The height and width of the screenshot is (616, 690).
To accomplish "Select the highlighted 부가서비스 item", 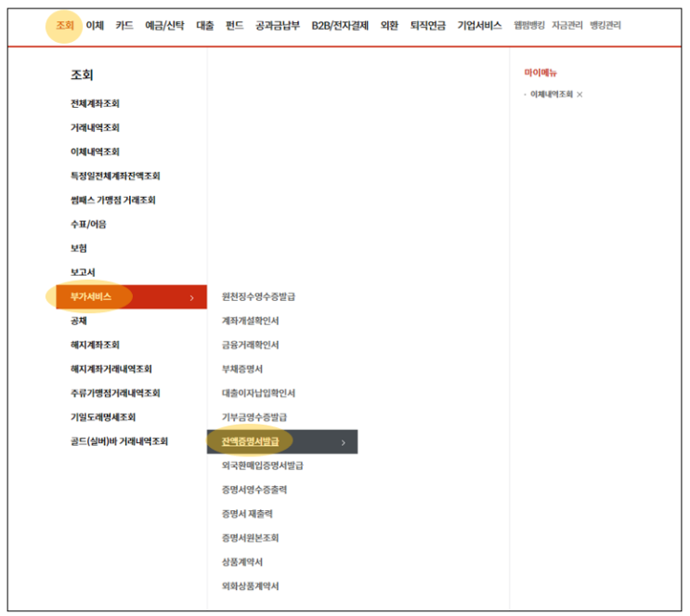I will point(131,296).
